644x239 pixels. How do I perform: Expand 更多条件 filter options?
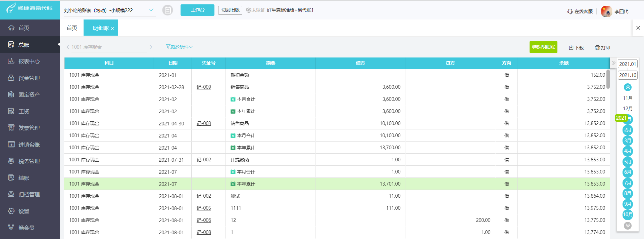179,47
